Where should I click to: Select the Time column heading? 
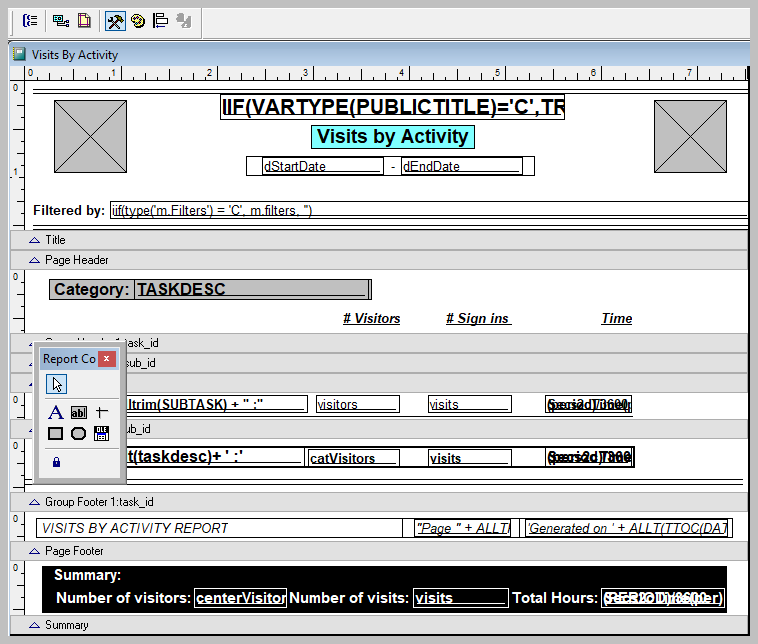tap(616, 318)
